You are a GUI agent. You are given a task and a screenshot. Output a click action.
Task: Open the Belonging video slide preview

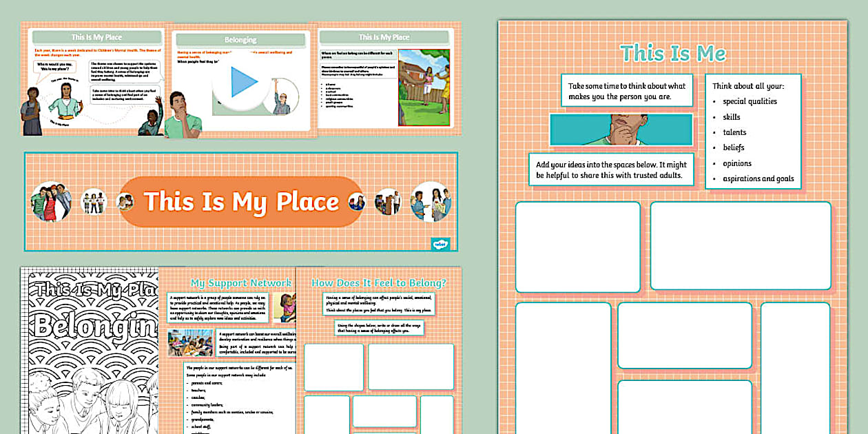[240, 83]
